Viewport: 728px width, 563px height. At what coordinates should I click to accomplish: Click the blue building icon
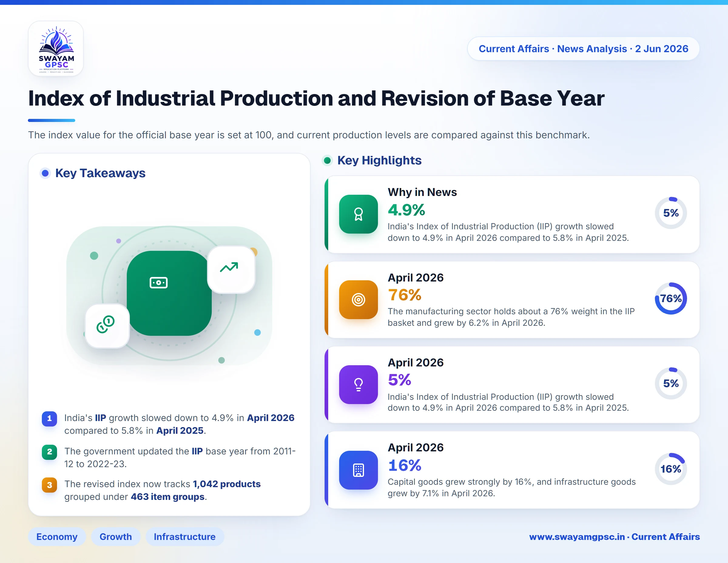point(358,470)
